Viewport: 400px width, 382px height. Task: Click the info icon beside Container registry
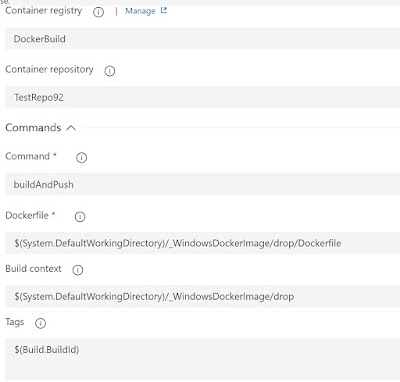point(98,12)
